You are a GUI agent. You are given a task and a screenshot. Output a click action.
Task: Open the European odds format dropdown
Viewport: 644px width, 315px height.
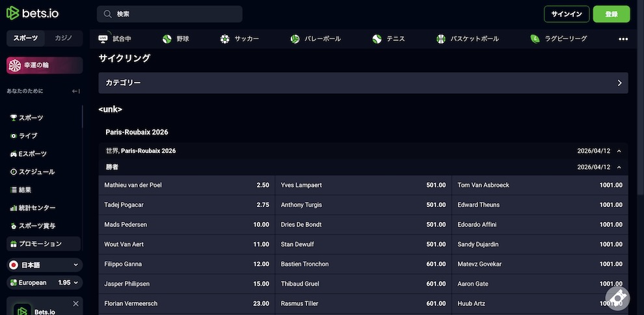(44, 283)
